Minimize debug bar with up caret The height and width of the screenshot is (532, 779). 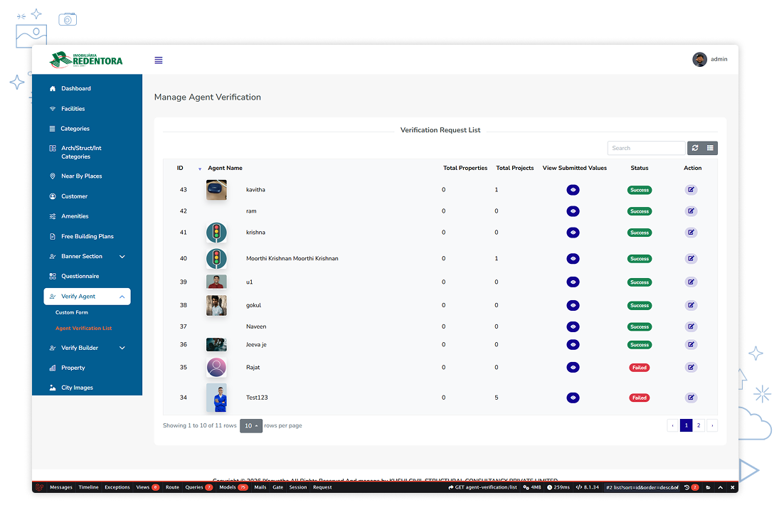721,487
